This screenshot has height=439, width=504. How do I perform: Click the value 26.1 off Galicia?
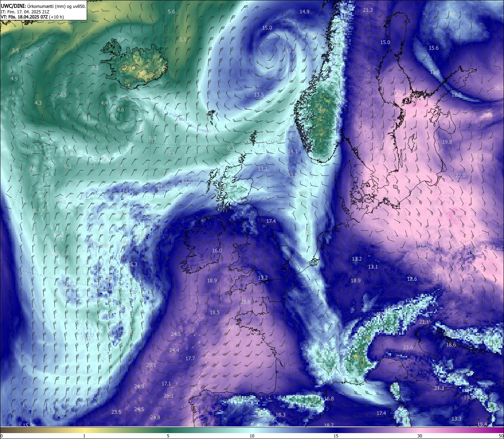(169, 396)
